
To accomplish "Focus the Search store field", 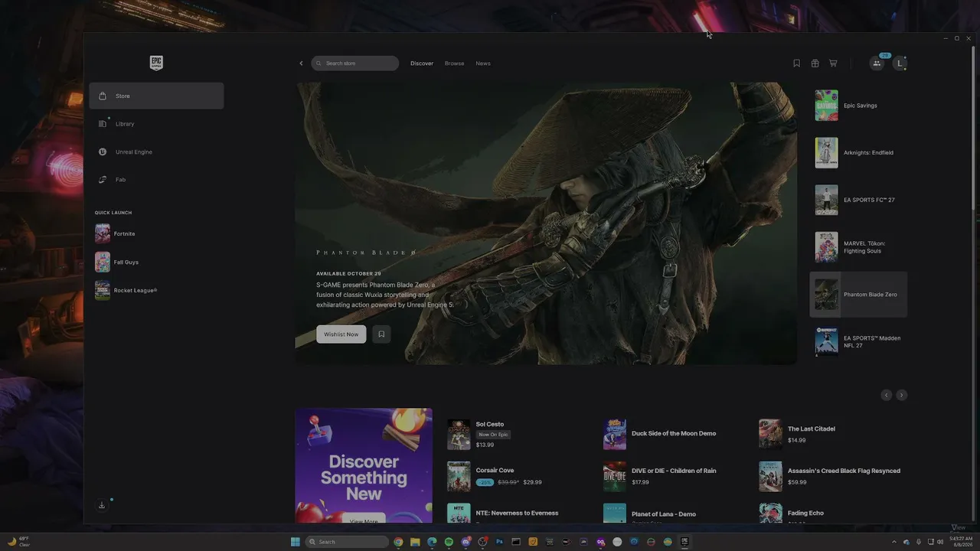I will coord(355,64).
